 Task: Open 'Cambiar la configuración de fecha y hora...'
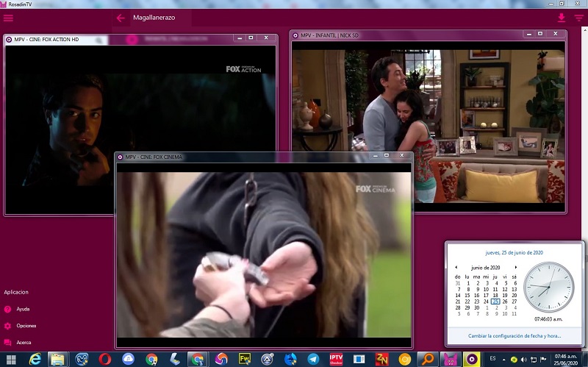coord(514,336)
